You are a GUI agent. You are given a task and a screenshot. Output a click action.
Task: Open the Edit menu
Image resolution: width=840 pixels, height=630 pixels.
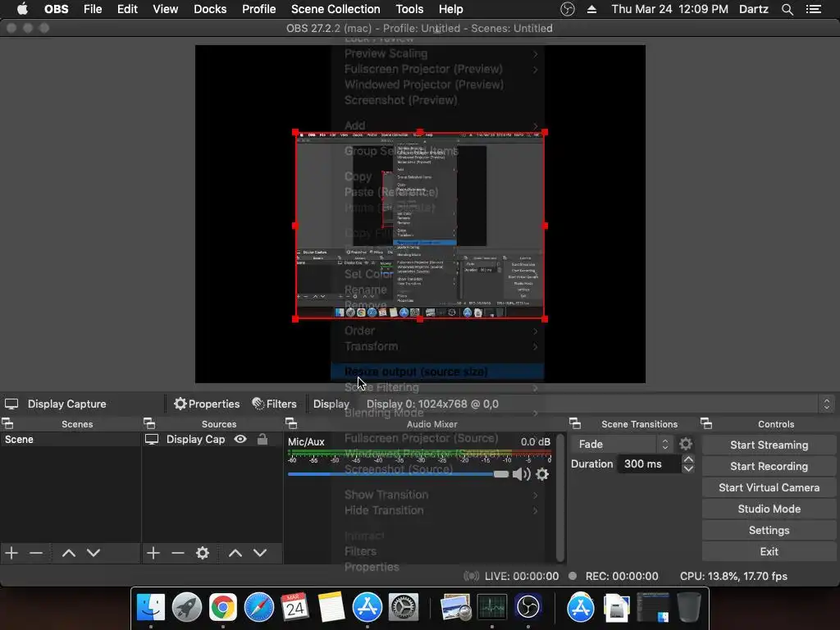pos(127,9)
